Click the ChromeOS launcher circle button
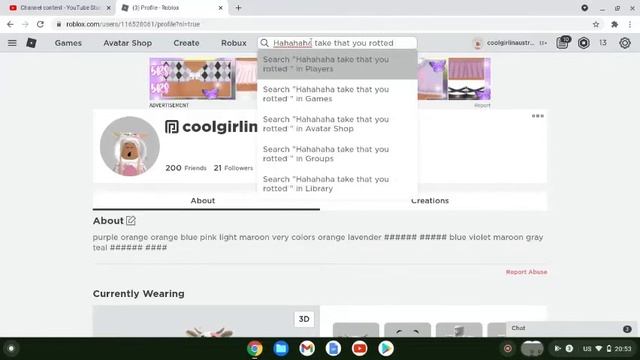Image resolution: width=640 pixels, height=360 pixels. pyautogui.click(x=11, y=349)
